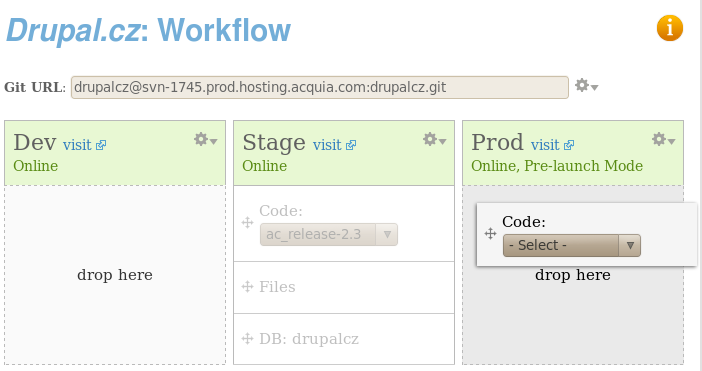Open the Dev environment gear menu
The height and width of the screenshot is (371, 702).
coord(205,140)
